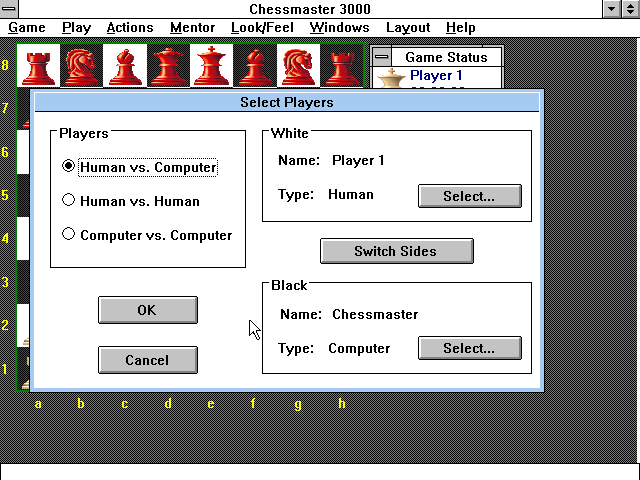Screen dimensions: 640x480
Task: Open the Chessmaster 3000 system control menu
Action: pos(9,9)
